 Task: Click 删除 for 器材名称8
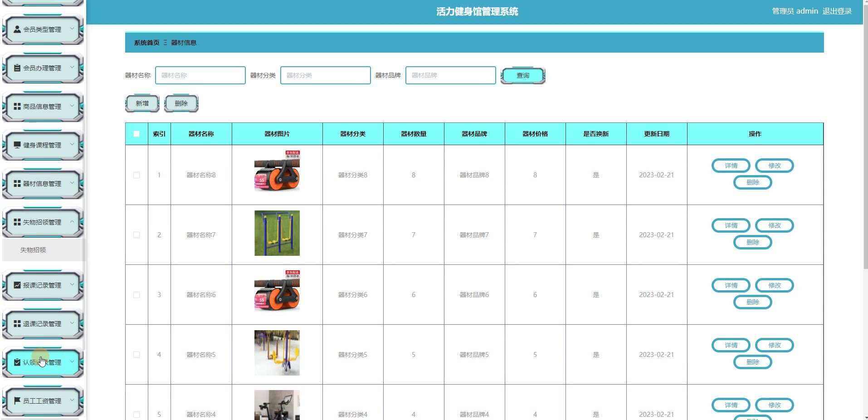pos(753,182)
